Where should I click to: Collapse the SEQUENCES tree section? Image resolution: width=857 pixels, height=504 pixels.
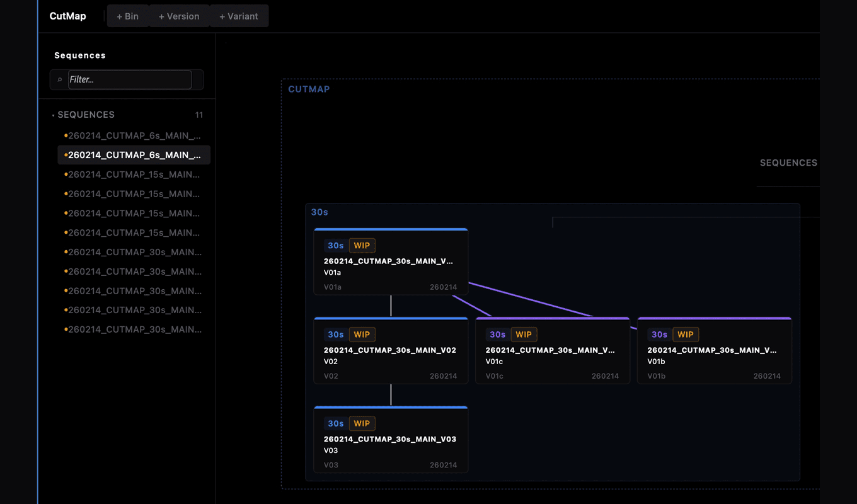(53, 115)
